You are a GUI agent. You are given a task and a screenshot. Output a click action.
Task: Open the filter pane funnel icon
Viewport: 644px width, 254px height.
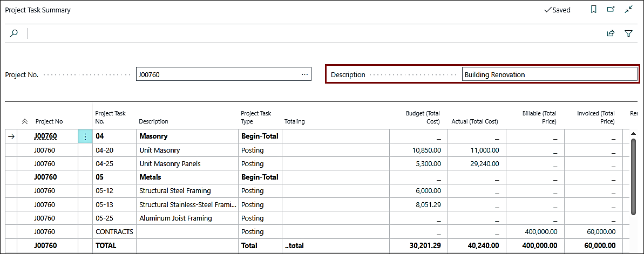(628, 33)
